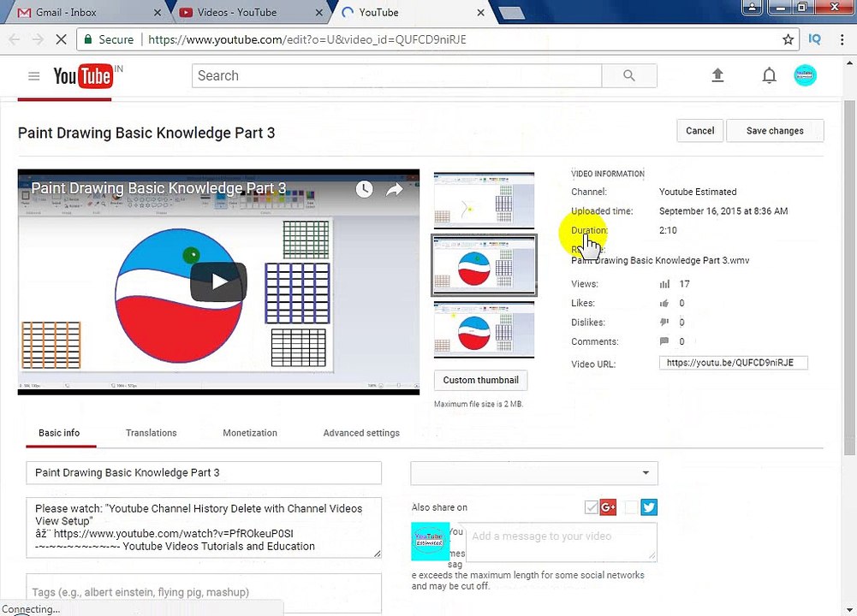Select the first video thumbnail option
The width and height of the screenshot is (857, 616).
point(484,199)
